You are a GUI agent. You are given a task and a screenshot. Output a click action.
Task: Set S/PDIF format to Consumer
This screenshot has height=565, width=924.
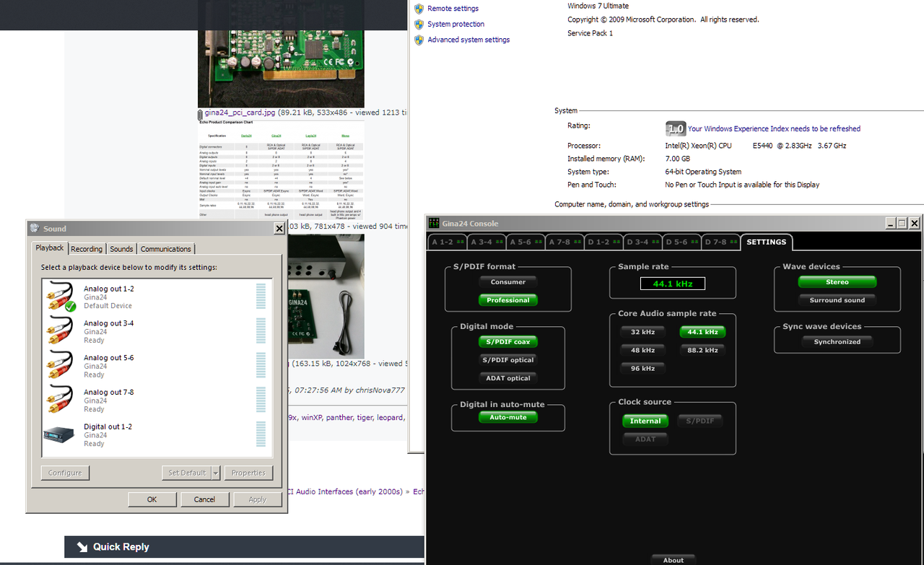(x=508, y=282)
